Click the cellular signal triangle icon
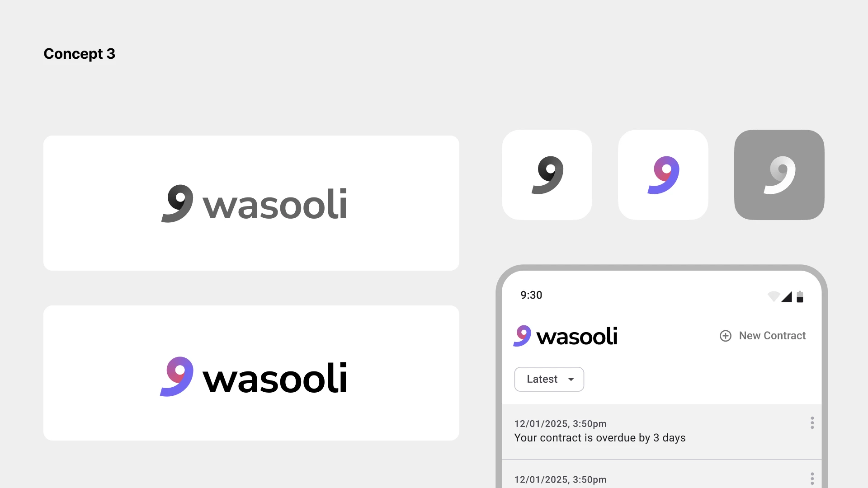 click(x=787, y=296)
